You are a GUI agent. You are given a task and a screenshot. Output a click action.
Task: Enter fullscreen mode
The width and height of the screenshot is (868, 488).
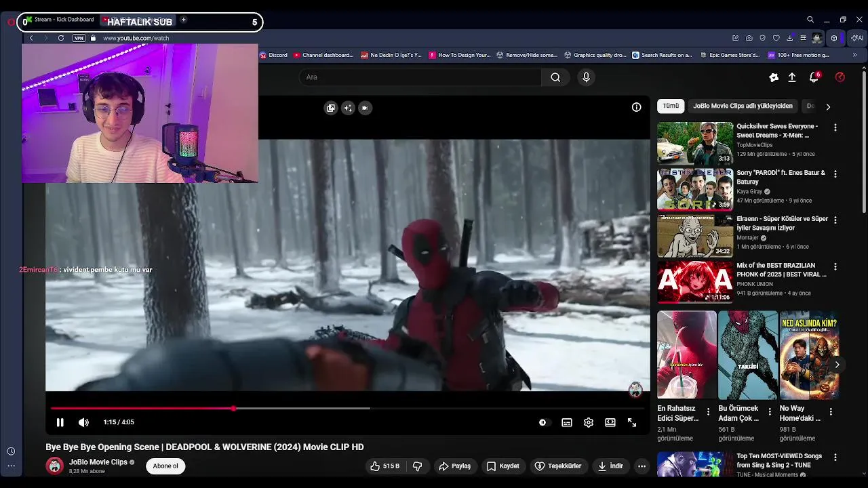coord(632,422)
